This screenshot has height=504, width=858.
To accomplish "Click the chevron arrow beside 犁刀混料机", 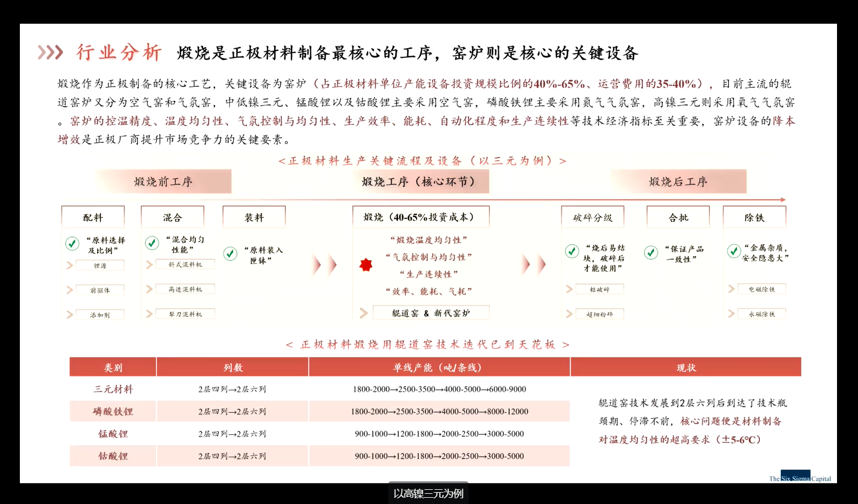I will (149, 314).
